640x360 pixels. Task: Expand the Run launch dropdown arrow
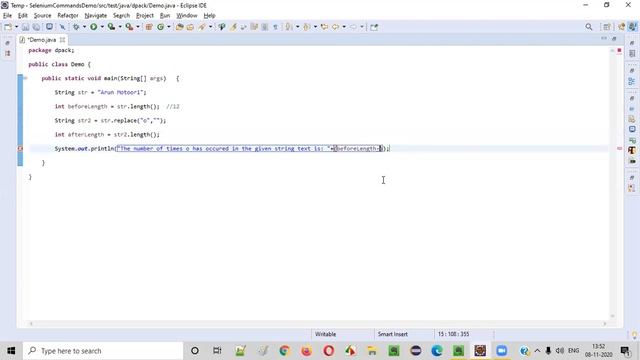point(102,27)
